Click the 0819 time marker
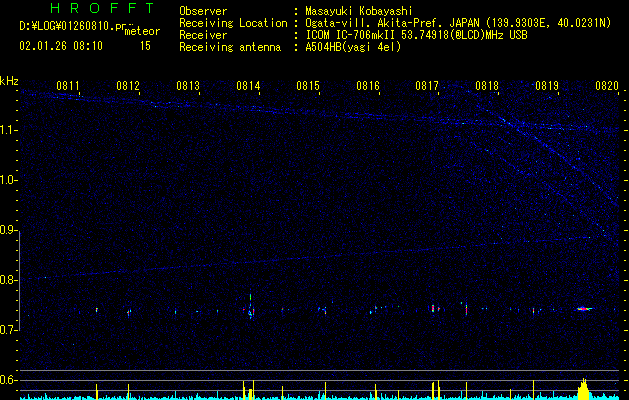The image size is (629, 400). [547, 85]
